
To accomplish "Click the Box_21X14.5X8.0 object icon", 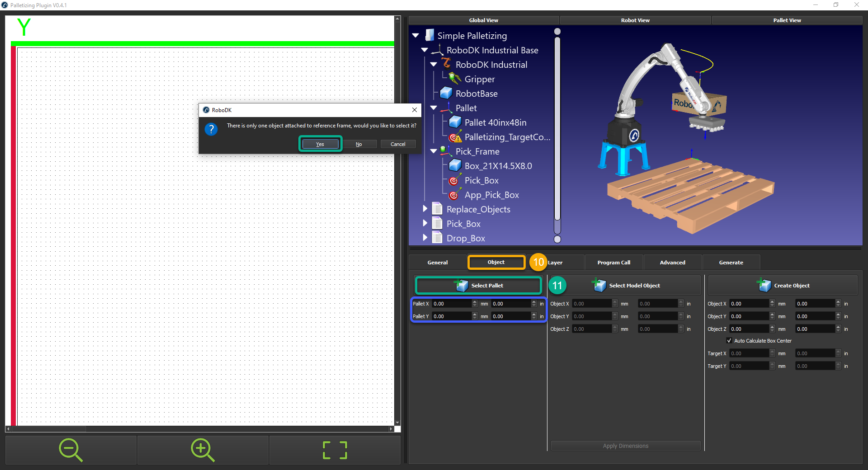I will [x=455, y=165].
